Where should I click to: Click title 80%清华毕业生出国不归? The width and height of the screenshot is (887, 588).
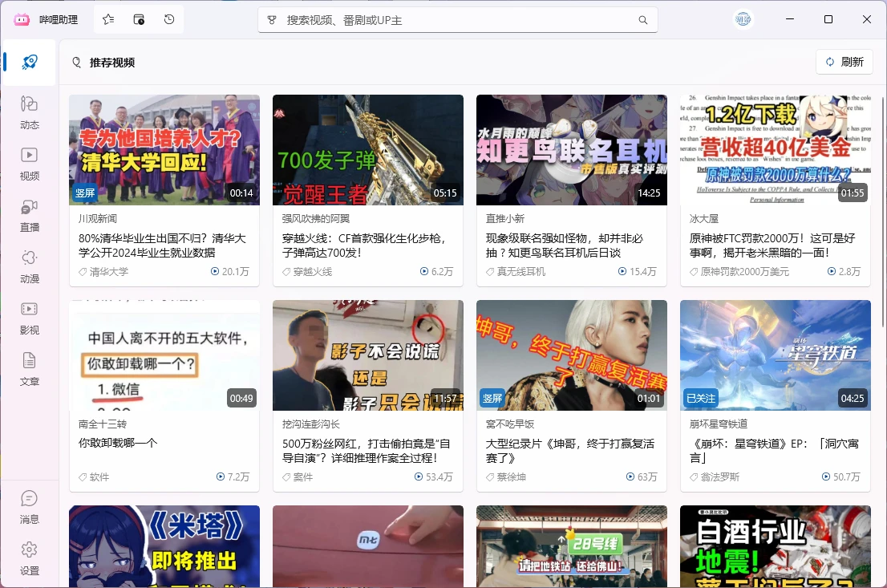click(162, 245)
